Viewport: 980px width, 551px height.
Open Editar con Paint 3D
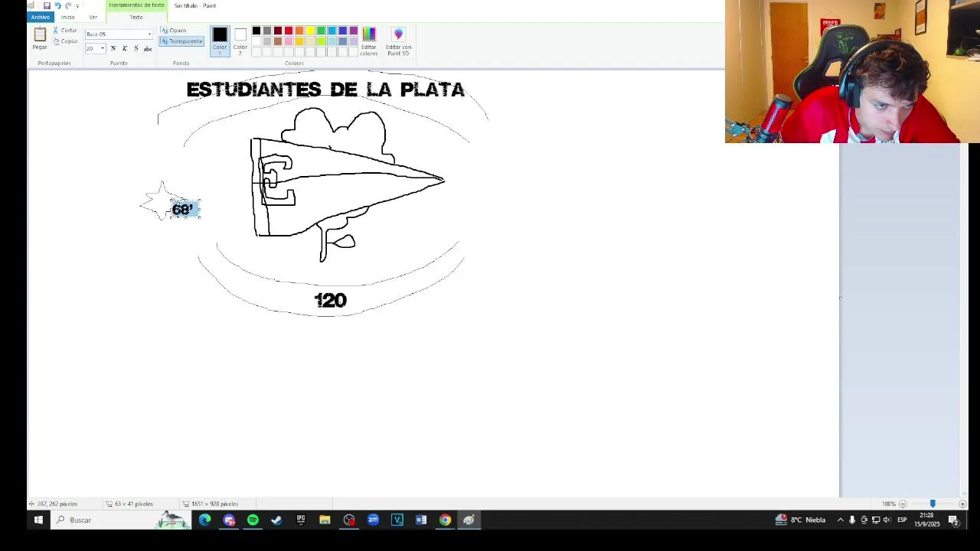(x=398, y=40)
